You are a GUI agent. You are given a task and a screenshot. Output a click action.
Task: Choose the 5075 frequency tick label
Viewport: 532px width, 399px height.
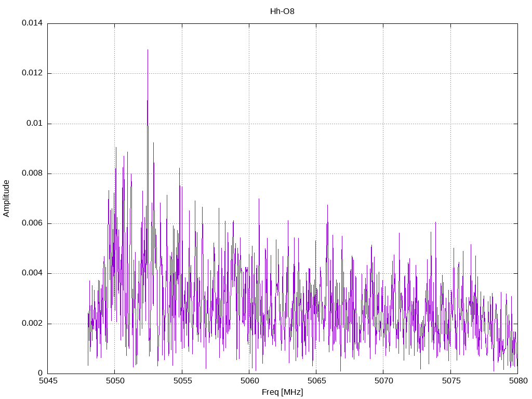coord(450,381)
